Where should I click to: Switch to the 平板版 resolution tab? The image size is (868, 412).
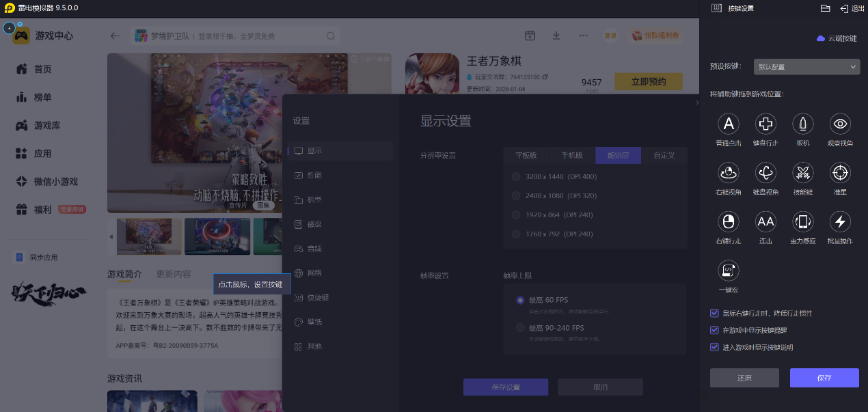tap(526, 155)
